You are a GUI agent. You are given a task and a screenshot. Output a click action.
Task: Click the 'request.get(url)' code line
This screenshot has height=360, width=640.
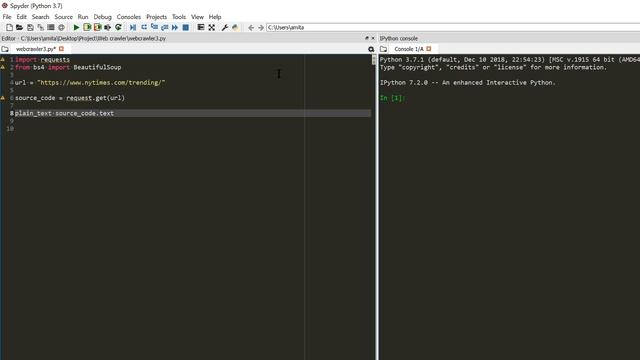coord(70,98)
